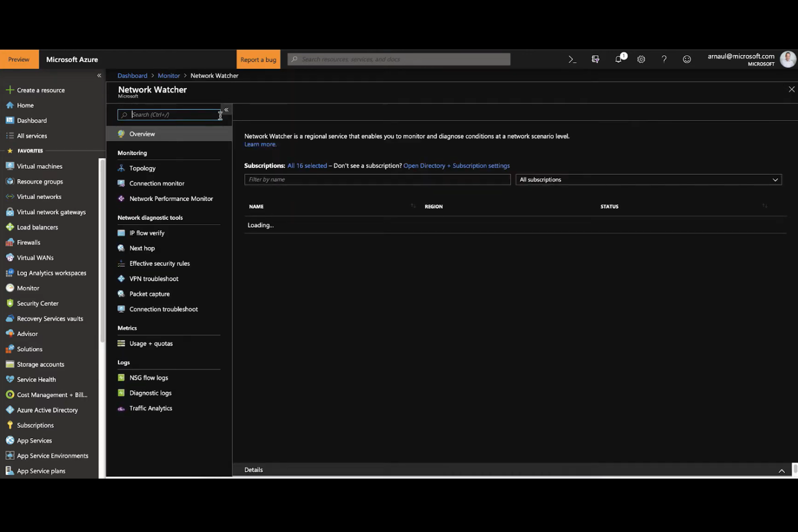Select Overview in the resource menu
This screenshot has width=798, height=532.
[169, 134]
